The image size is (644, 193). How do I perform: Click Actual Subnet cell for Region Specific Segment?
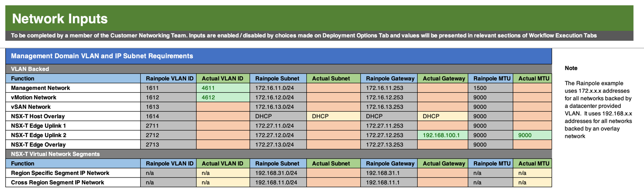(x=333, y=173)
